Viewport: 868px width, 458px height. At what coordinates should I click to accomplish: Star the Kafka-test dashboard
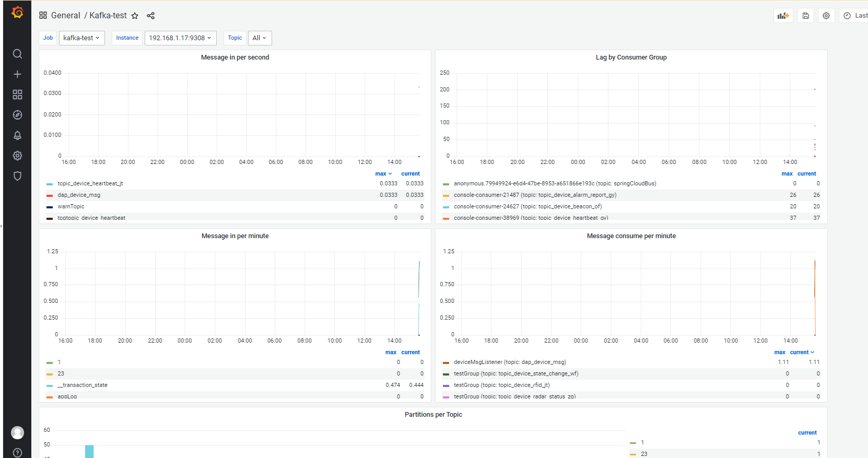pos(135,16)
